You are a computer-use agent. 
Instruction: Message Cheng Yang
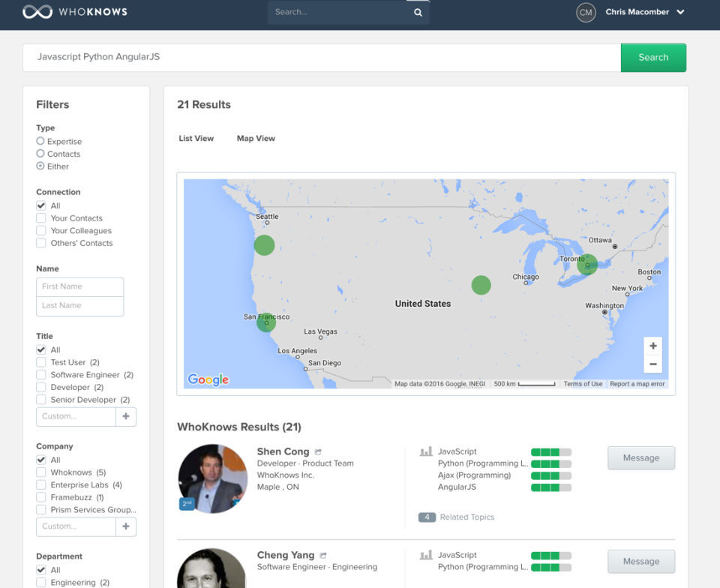click(x=641, y=562)
